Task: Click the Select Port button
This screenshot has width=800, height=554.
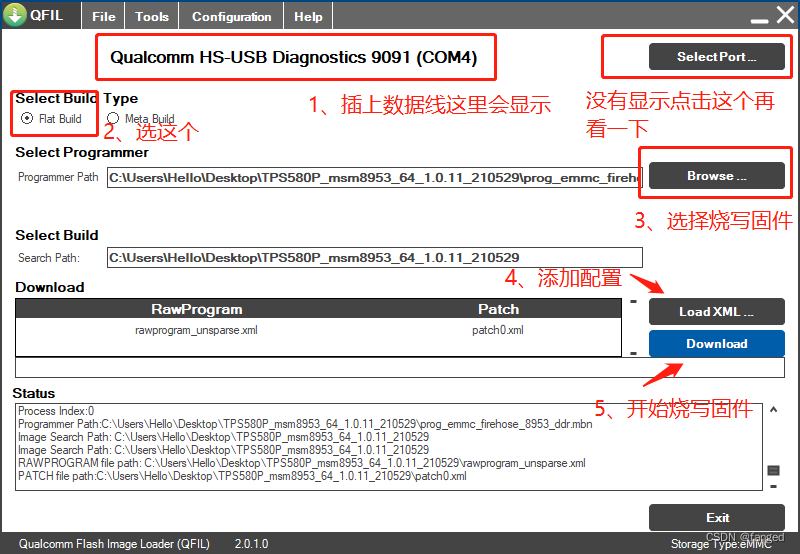Action: pos(716,57)
